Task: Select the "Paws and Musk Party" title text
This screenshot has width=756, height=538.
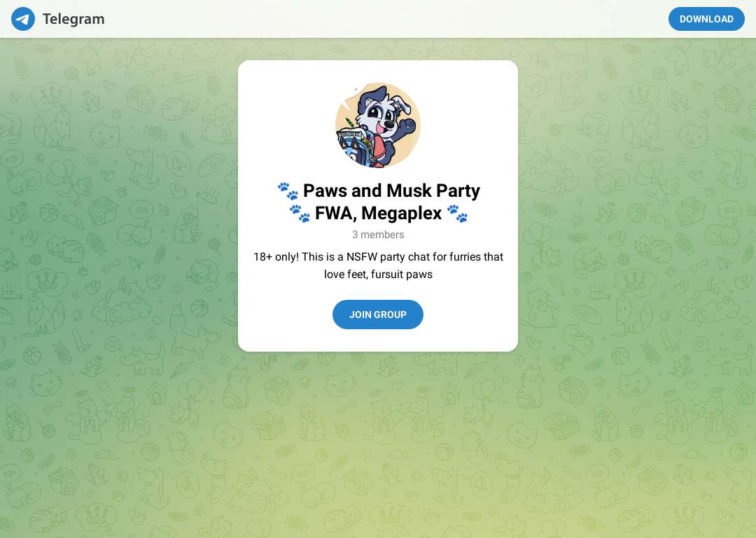Action: (391, 191)
